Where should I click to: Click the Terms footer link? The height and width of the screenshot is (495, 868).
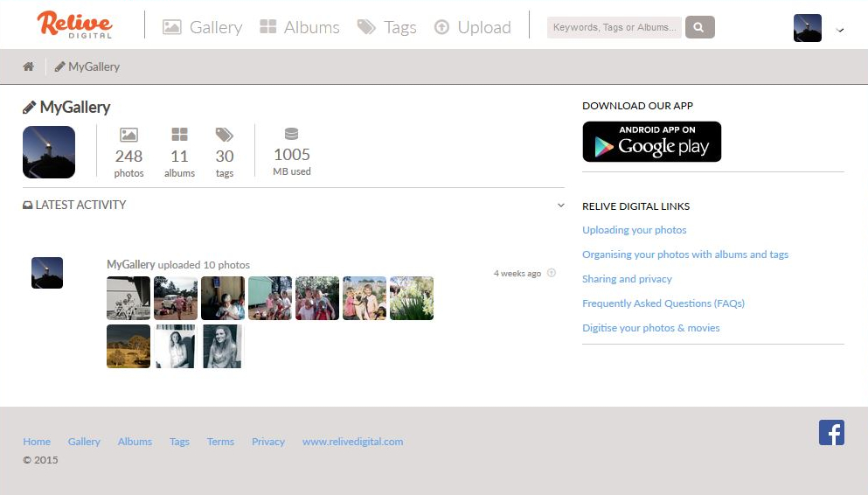coord(220,442)
